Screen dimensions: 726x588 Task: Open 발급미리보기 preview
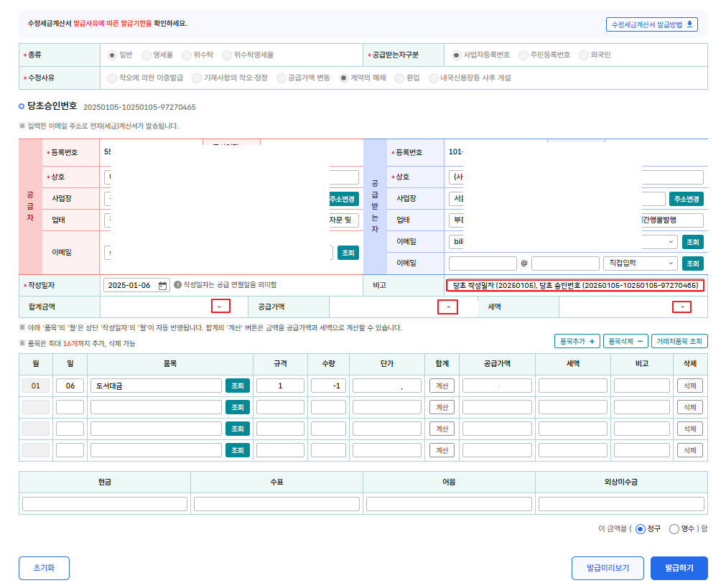608,568
